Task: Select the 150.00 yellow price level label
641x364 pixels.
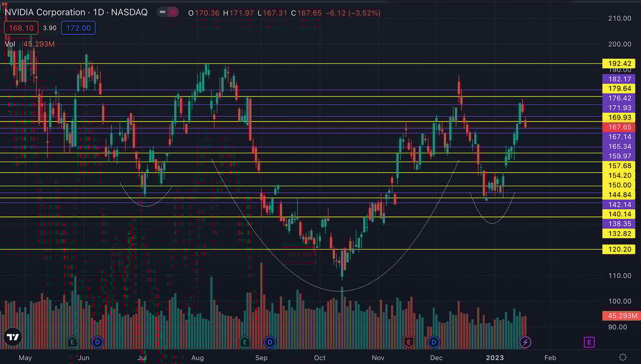Action: coord(620,185)
